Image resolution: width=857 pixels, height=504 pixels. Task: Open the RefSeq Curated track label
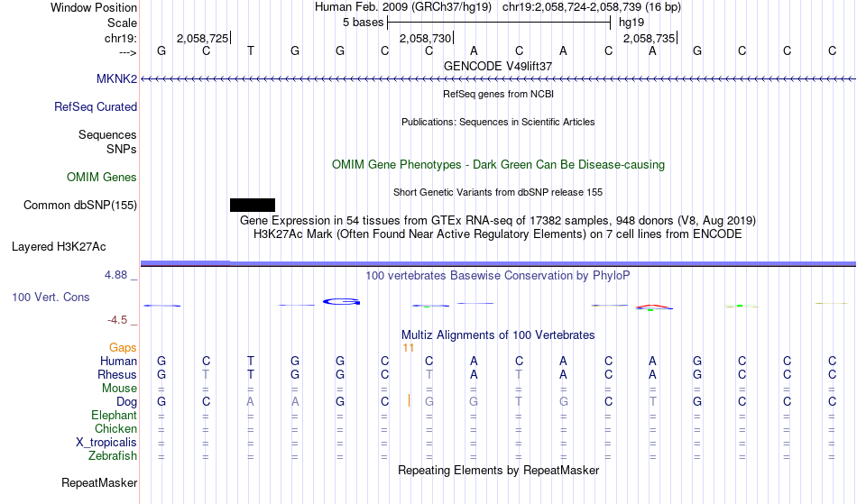click(95, 106)
